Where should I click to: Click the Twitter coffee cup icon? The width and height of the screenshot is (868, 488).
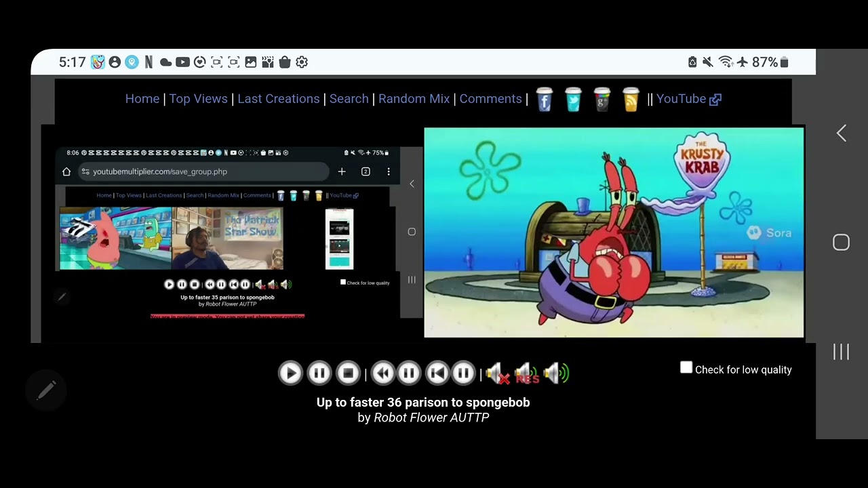click(573, 99)
